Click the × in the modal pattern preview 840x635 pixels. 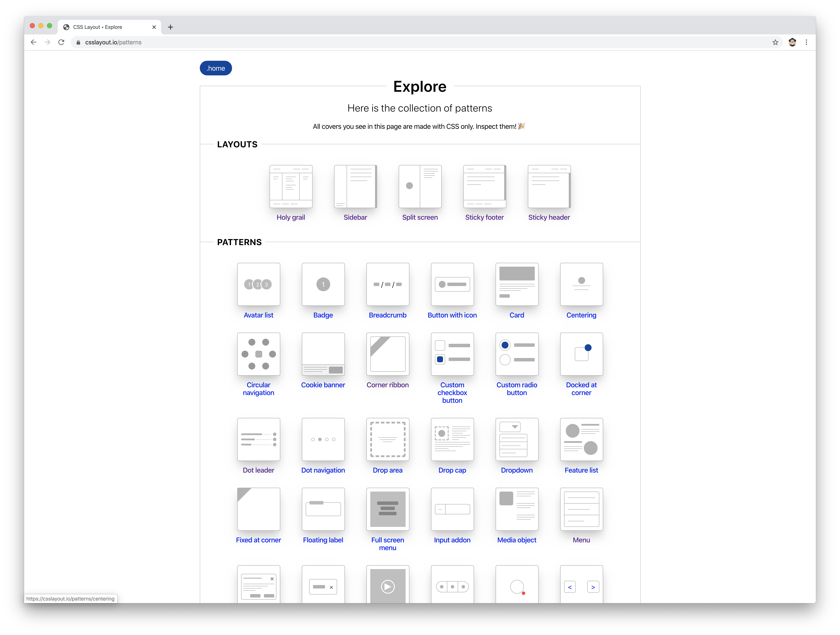coord(272,579)
